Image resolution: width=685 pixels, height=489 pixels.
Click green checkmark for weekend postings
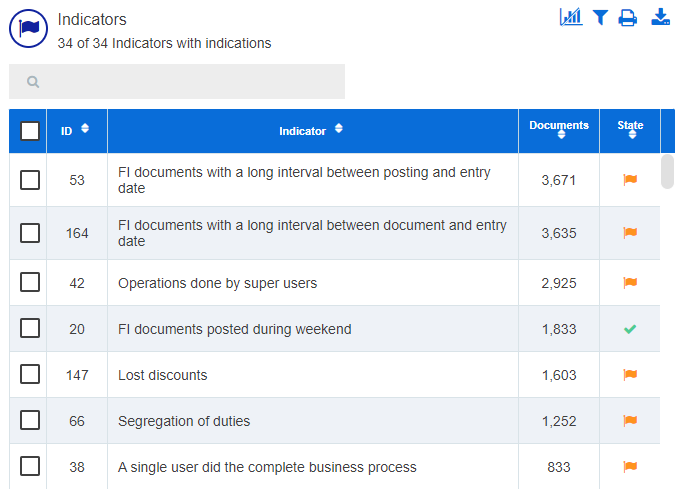pos(630,329)
